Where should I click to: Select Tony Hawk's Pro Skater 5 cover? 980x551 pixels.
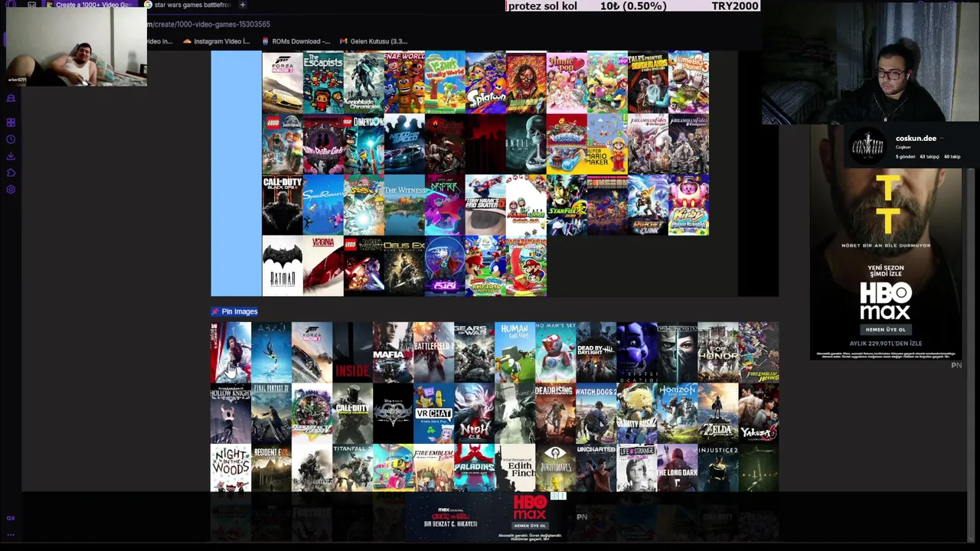point(485,205)
